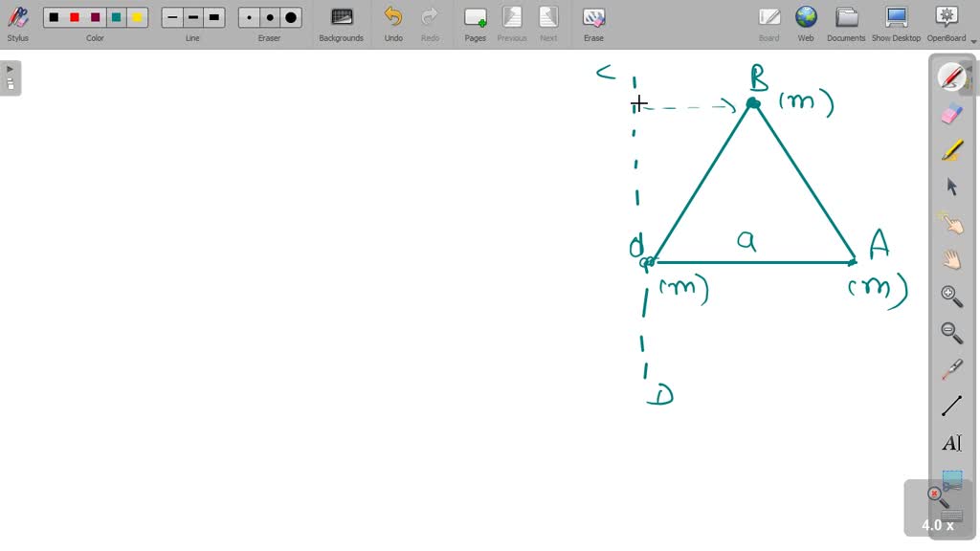Open the Backgrounds chooser
The image size is (980, 551).
341,23
